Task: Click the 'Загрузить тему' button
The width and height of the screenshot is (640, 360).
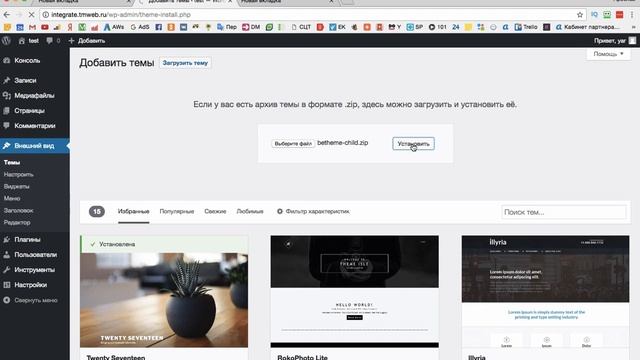Action: point(185,63)
